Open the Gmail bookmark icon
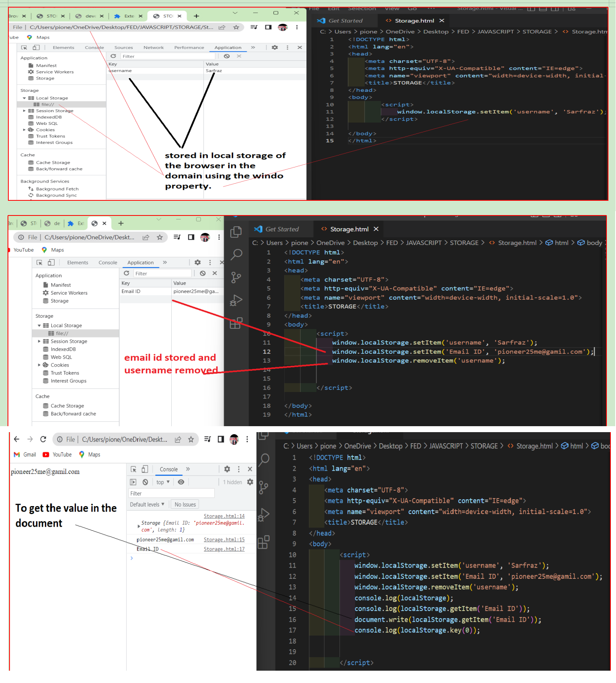 coord(17,455)
